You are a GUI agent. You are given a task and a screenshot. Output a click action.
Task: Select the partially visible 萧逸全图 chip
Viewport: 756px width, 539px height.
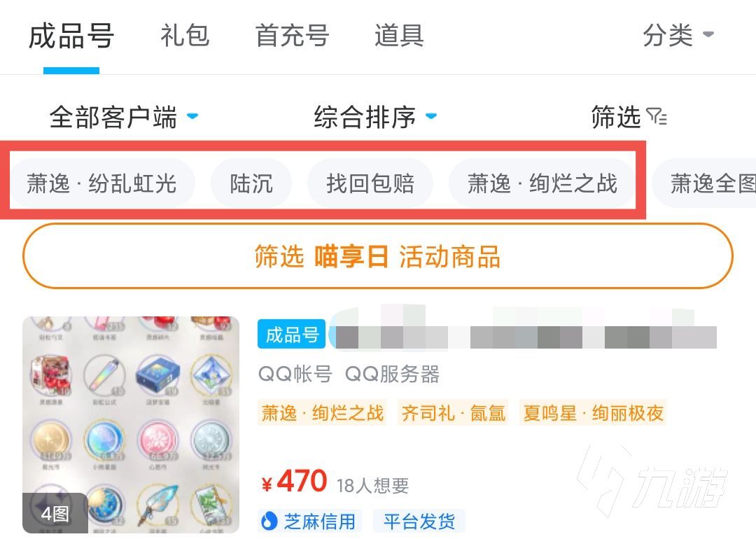[x=705, y=183]
